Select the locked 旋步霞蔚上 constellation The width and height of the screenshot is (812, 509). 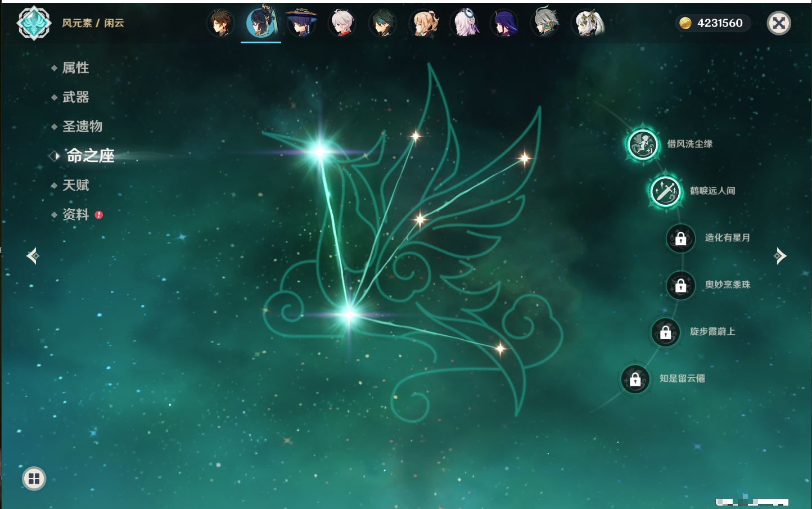[666, 332]
